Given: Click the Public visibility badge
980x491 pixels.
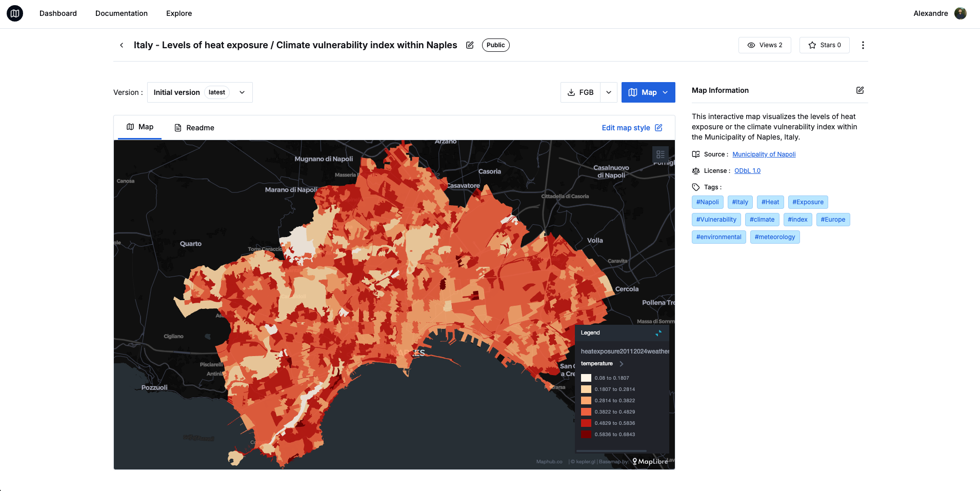Looking at the screenshot, I should (495, 45).
